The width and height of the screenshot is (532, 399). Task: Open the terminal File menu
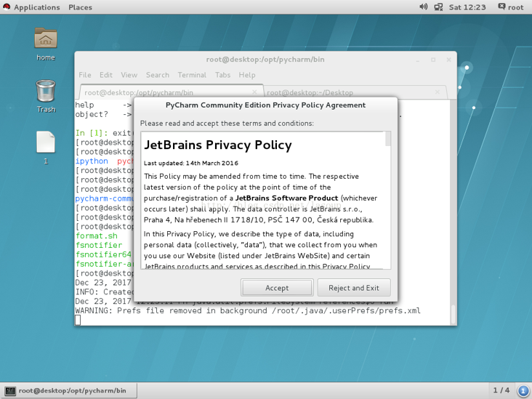tap(85, 75)
